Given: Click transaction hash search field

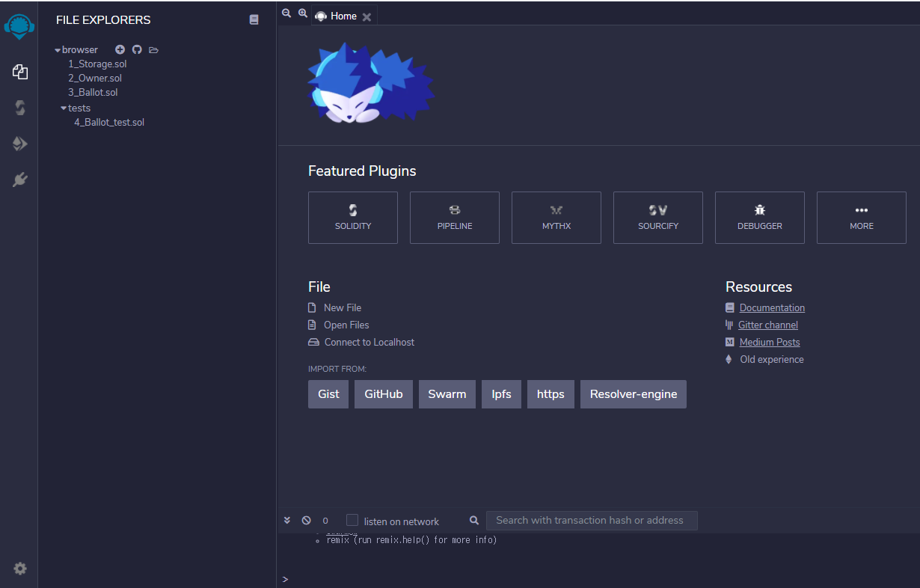Looking at the screenshot, I should [592, 521].
